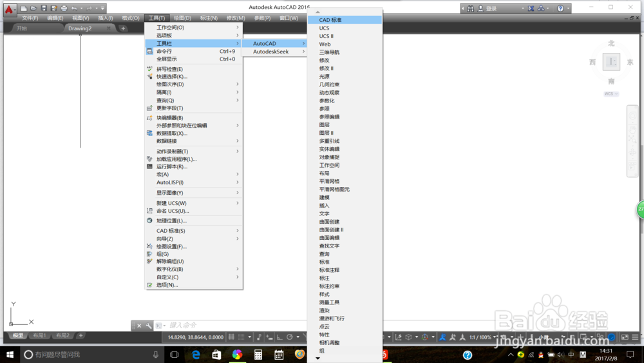This screenshot has width=644, height=363.
Task: Click the ViewCube top face
Action: pyautogui.click(x=611, y=62)
